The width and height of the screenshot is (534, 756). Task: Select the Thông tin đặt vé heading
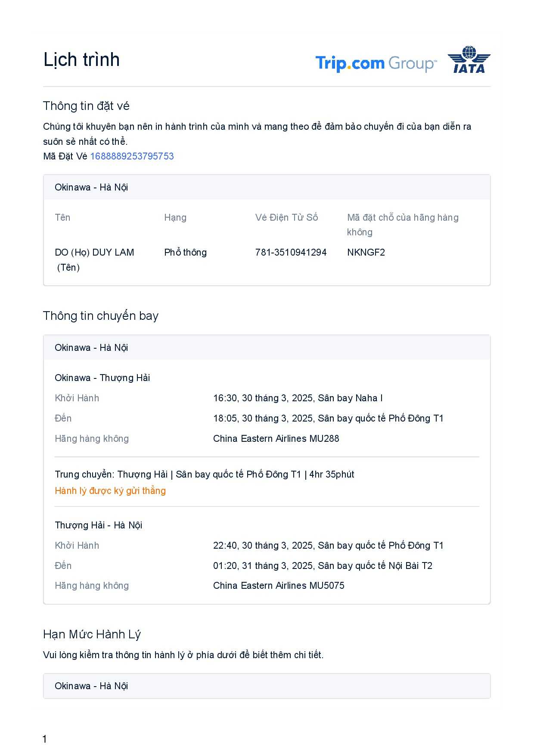86,106
